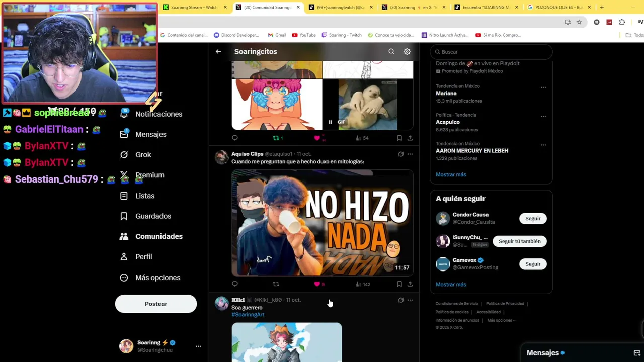
Task: Open the YouTube bookmark
Action: coord(304,35)
